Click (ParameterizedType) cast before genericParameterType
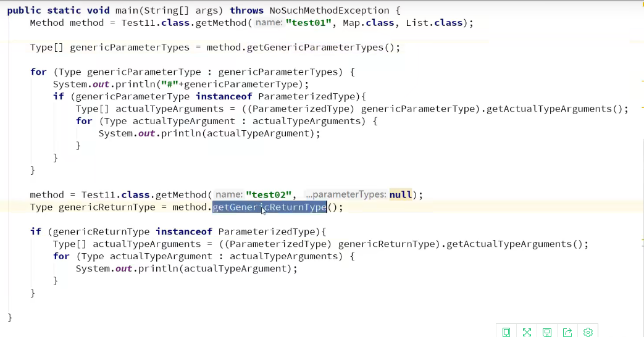Viewport: 644px width, 337px height. tap(301, 109)
